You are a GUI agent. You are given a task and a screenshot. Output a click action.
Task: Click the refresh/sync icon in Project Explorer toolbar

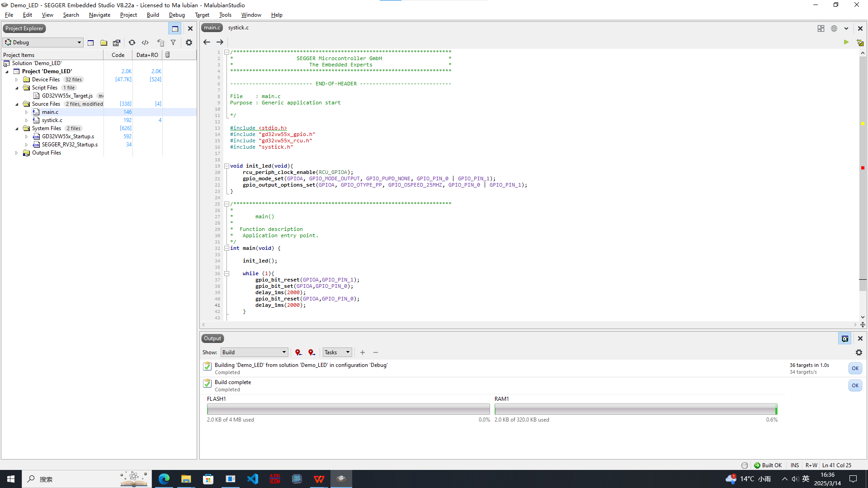pyautogui.click(x=132, y=42)
